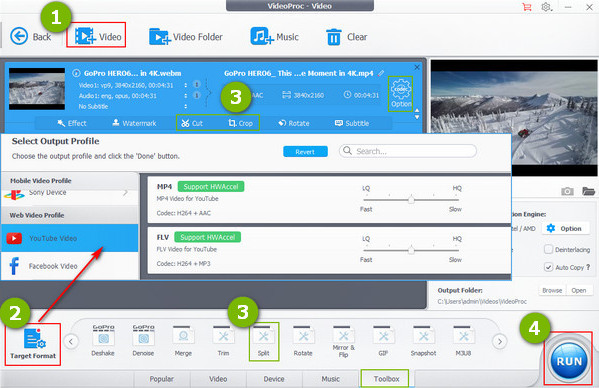Screen dimensions: 599x388
Task: Move video item up with arrow
Action: tap(417, 111)
